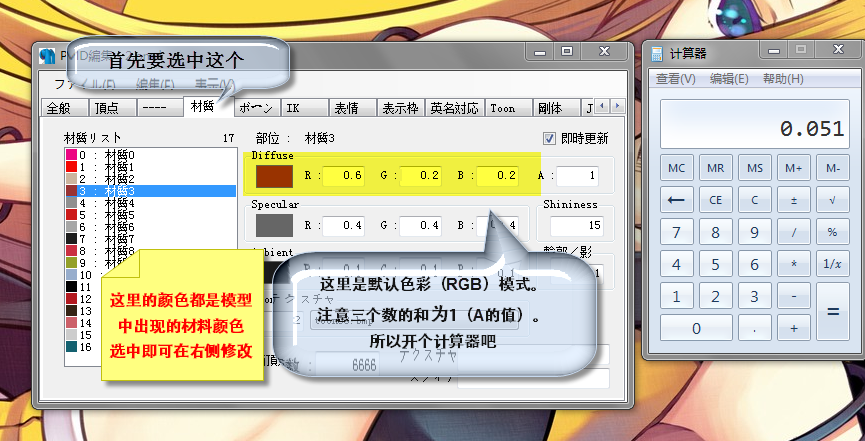The width and height of the screenshot is (865, 441).
Task: Click the PMD editor title bar icon
Action: (47, 56)
